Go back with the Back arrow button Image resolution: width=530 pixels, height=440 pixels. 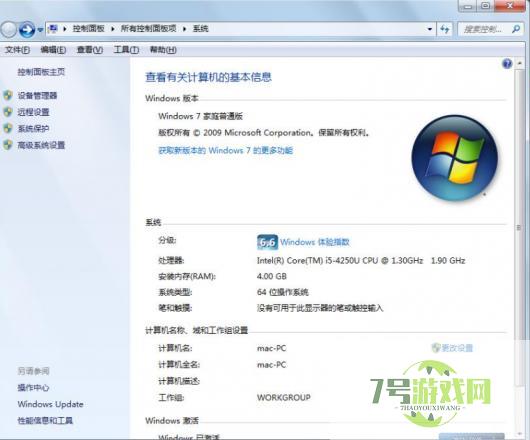8,30
